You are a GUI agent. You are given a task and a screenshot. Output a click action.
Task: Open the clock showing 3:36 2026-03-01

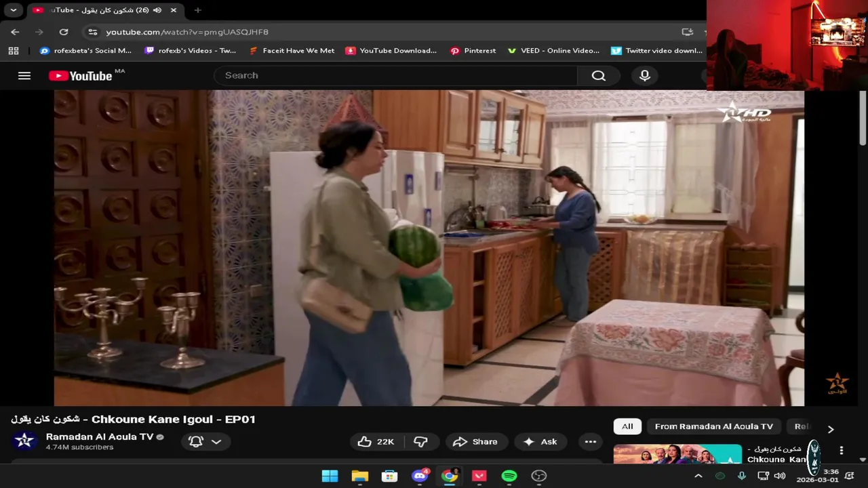pos(818,476)
